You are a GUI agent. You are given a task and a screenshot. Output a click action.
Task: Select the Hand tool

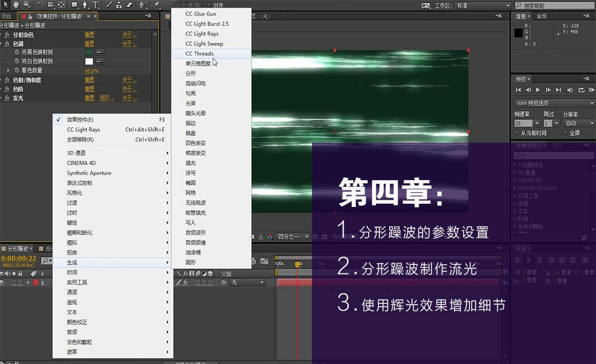point(16,5)
